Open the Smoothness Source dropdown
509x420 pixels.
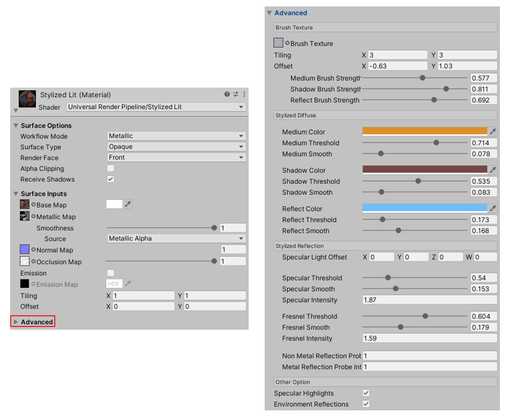[x=176, y=238]
